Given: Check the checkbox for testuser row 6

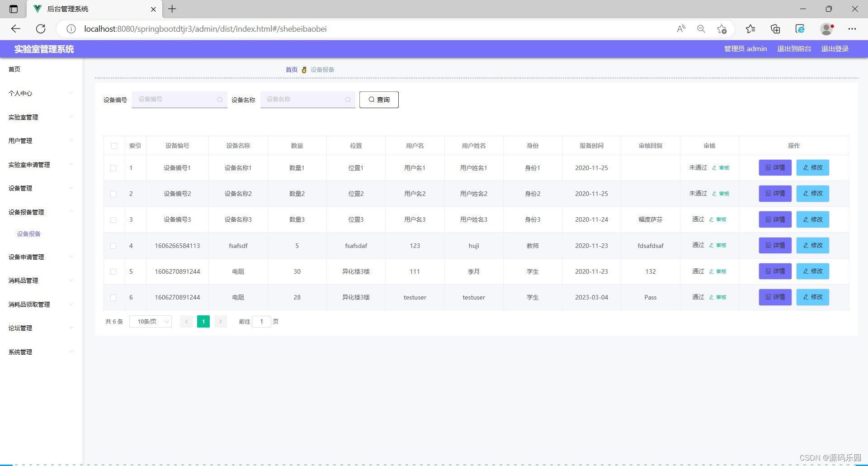Looking at the screenshot, I should pyautogui.click(x=113, y=298).
